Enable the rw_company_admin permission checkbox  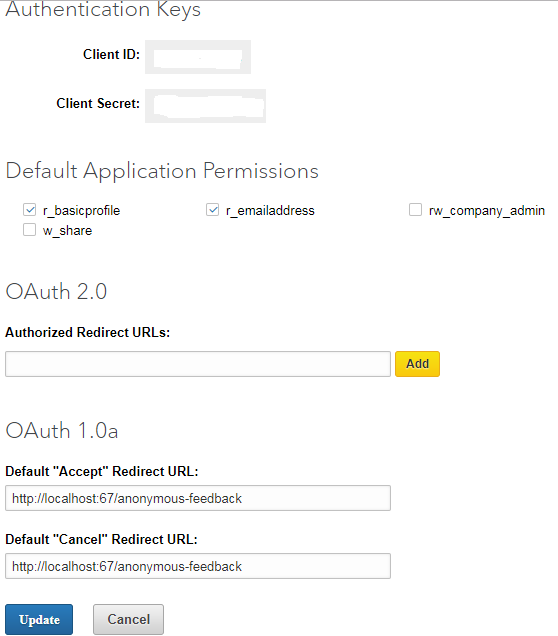pos(415,210)
